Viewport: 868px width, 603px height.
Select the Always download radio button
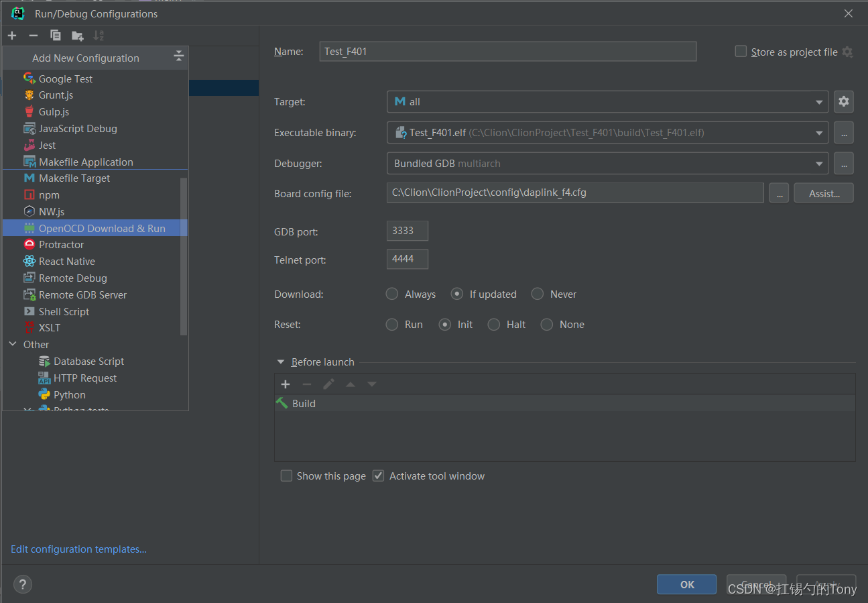tap(392, 294)
